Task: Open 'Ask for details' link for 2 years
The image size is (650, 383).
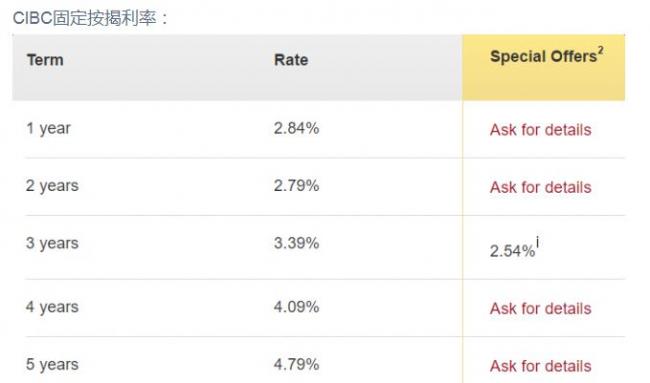Action: (541, 187)
